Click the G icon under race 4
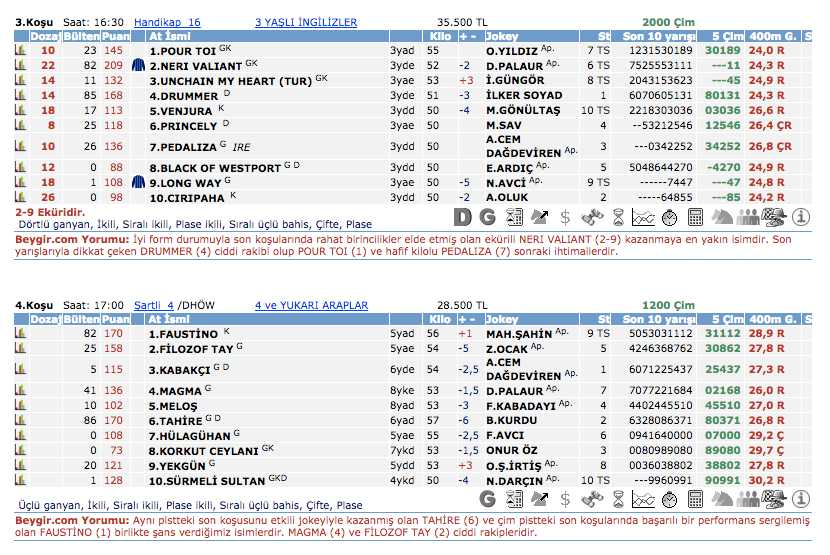This screenshot has width=830, height=555. coord(487,496)
